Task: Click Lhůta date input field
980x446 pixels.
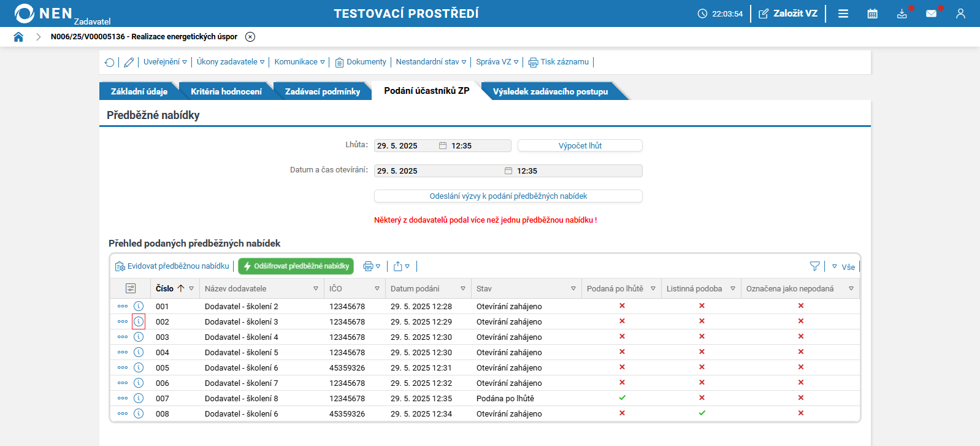Action: click(x=442, y=146)
